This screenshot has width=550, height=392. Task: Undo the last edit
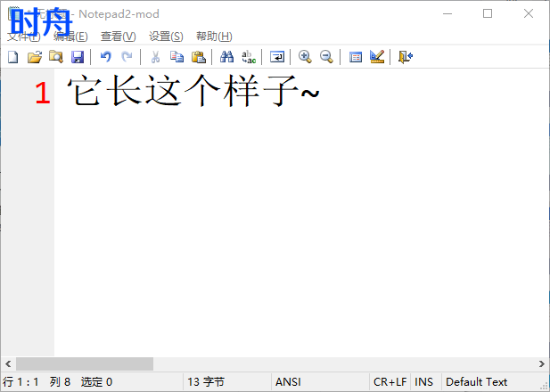[105, 56]
